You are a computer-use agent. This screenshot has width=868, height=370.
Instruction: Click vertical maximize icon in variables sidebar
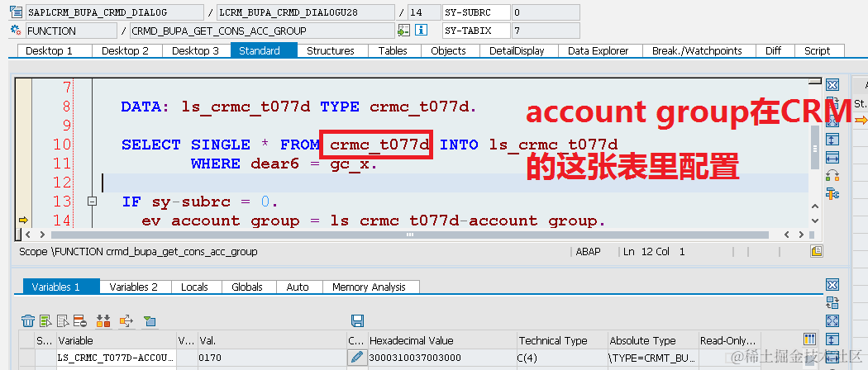click(x=832, y=339)
